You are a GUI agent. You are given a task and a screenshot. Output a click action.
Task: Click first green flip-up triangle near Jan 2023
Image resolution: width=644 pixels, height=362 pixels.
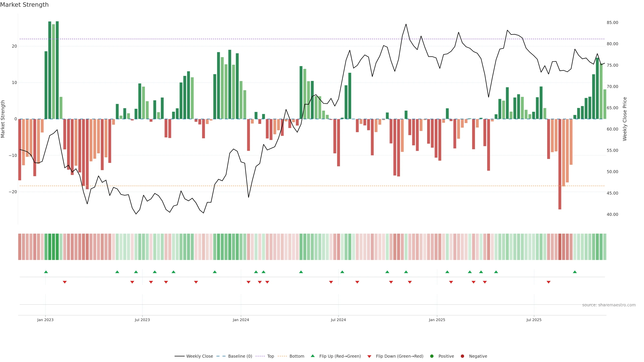(x=46, y=272)
